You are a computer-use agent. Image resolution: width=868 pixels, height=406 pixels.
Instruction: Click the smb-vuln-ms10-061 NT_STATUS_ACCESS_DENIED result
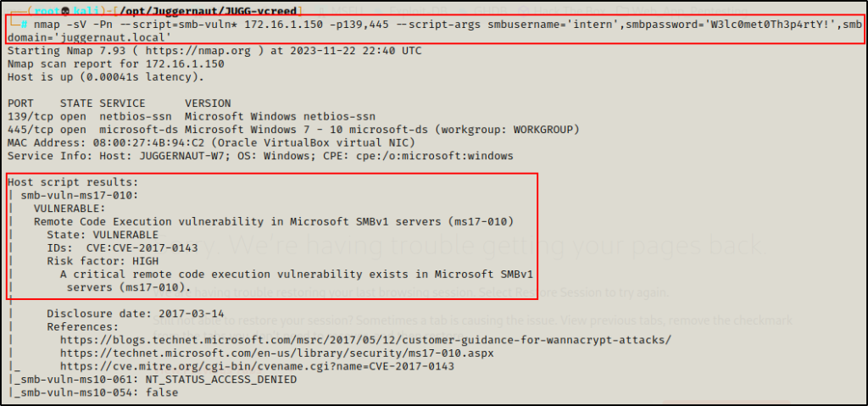click(x=153, y=381)
